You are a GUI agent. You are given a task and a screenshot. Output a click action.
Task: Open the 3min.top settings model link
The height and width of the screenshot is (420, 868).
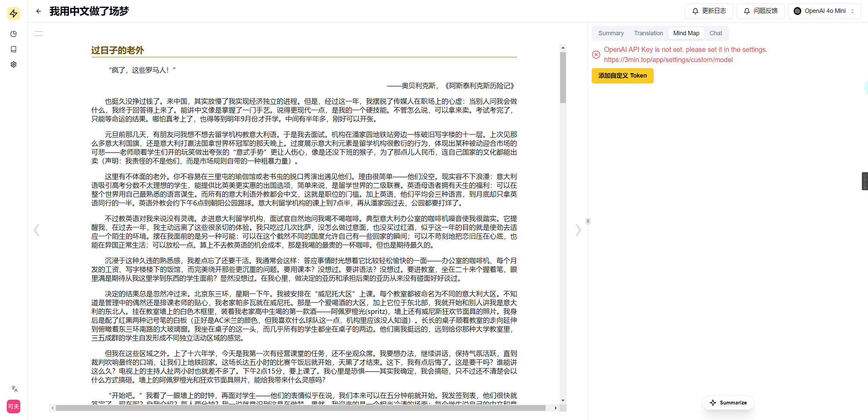pyautogui.click(x=668, y=60)
